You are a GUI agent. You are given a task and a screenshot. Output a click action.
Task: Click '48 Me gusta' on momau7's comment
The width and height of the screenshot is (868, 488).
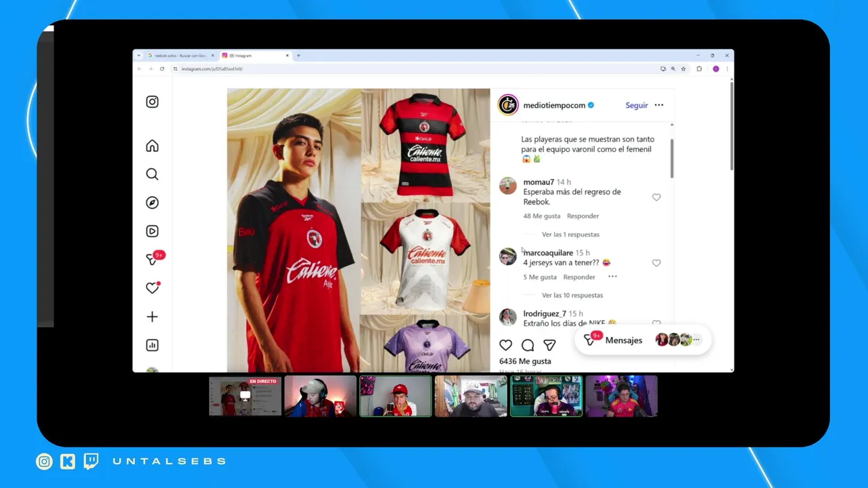point(542,216)
